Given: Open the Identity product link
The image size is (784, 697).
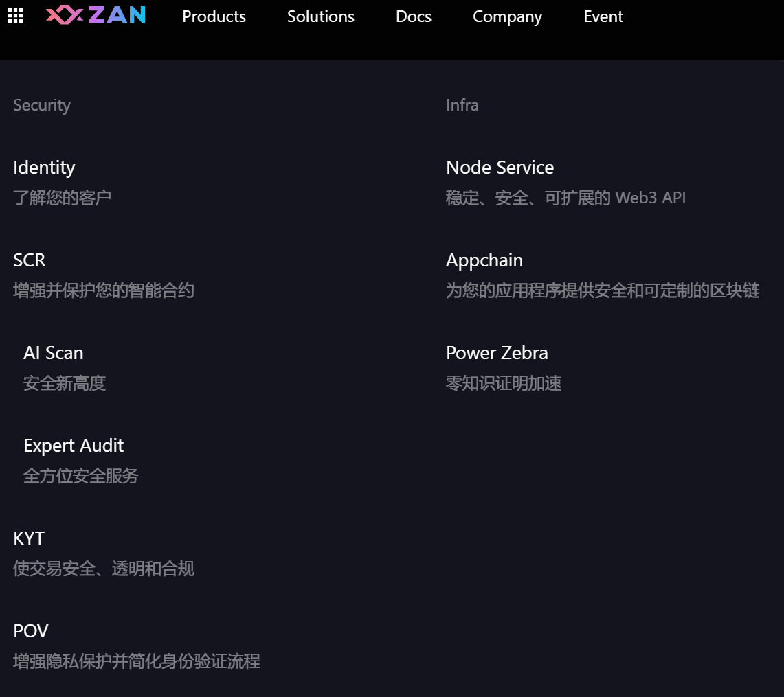Looking at the screenshot, I should [x=44, y=168].
